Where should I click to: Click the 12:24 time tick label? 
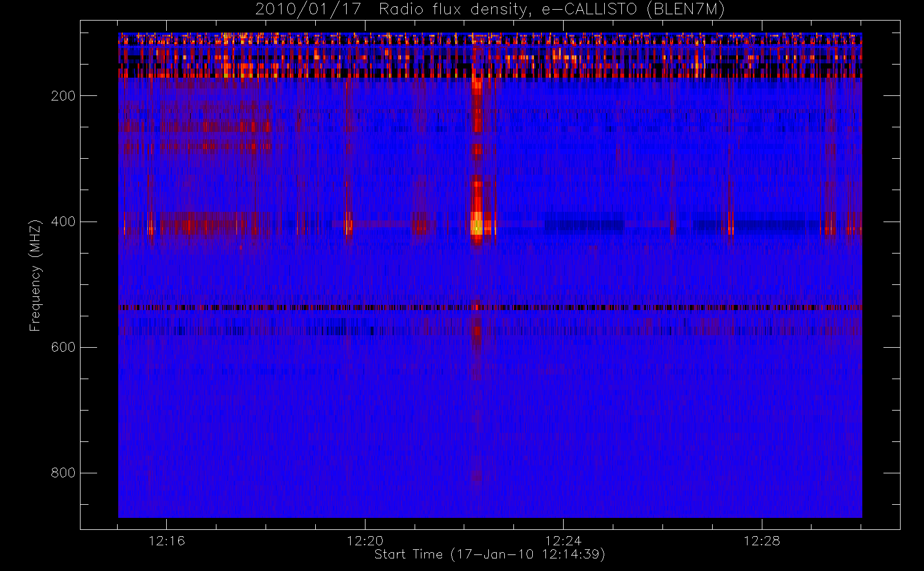coord(563,541)
